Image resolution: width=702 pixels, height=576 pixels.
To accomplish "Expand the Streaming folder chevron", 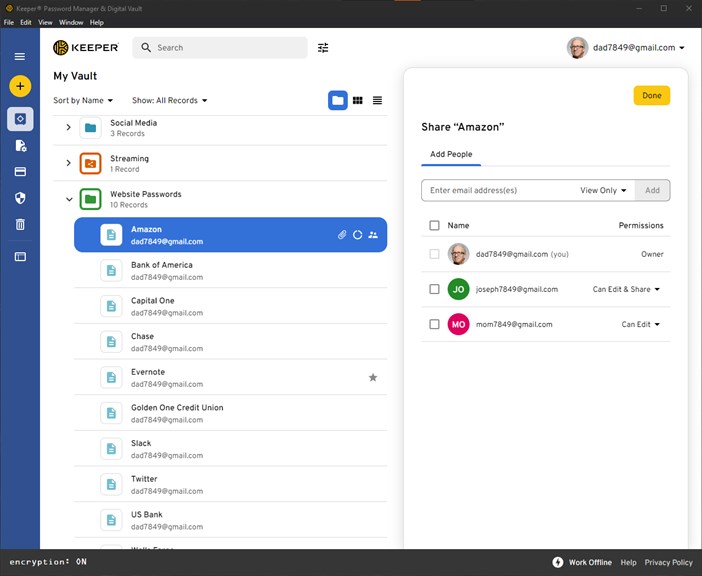I will 68,163.
